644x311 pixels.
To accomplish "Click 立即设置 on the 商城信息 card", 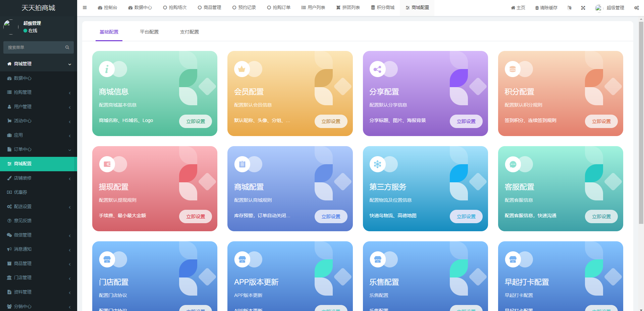I will (196, 121).
